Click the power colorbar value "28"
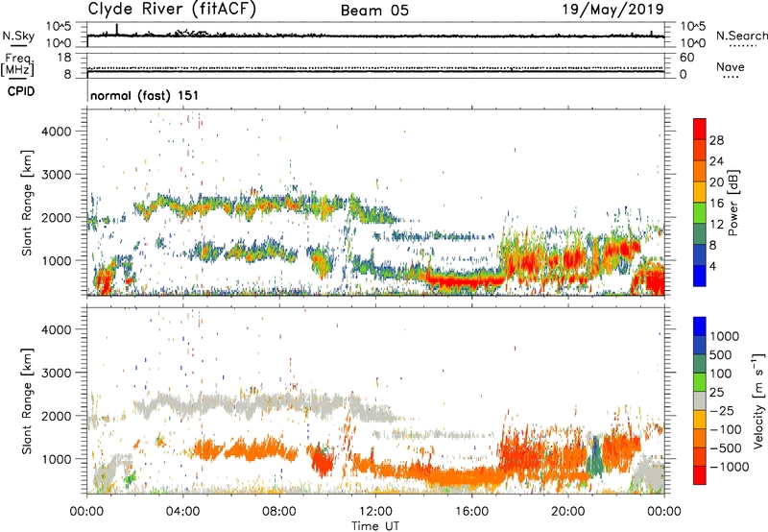 click(716, 140)
